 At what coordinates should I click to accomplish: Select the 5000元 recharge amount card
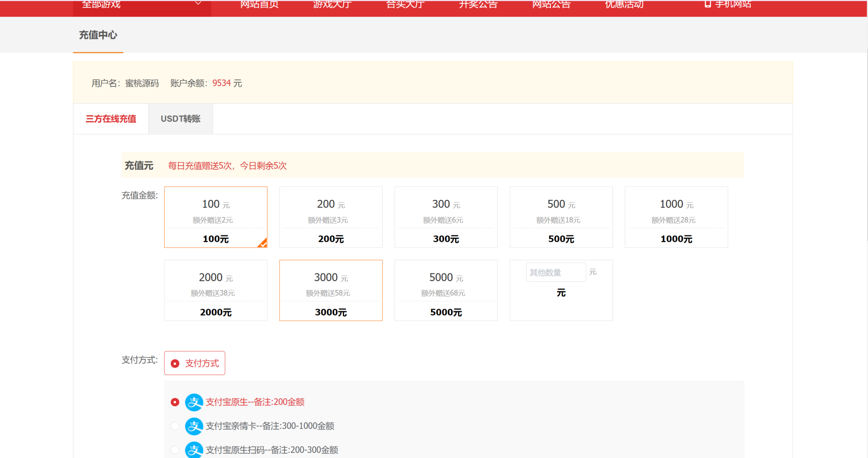tap(446, 290)
